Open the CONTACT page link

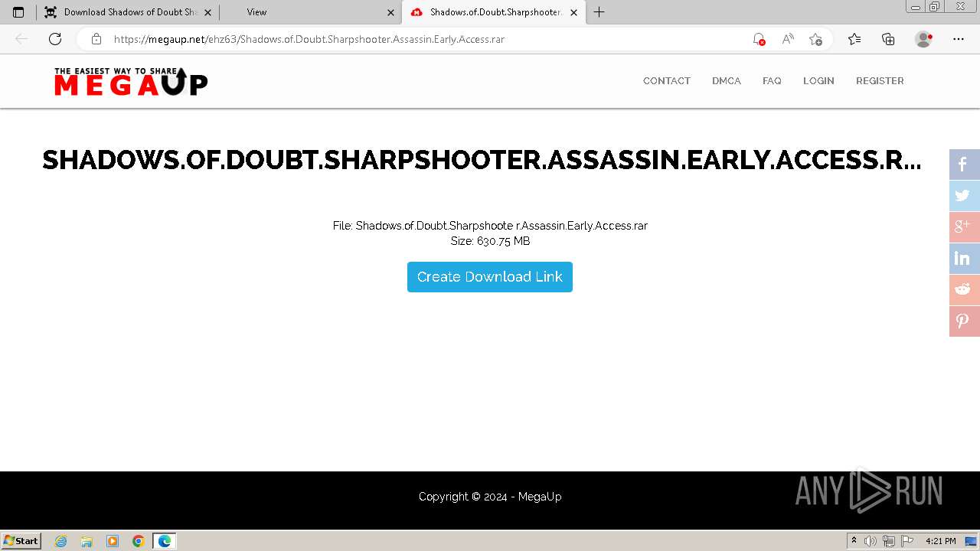tap(666, 81)
